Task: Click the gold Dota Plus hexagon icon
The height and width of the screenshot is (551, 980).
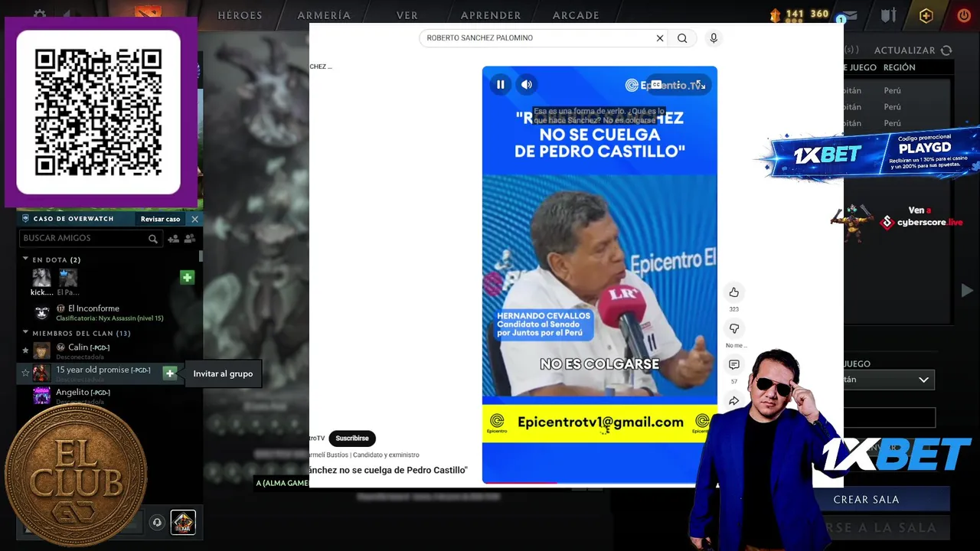Action: coord(926,15)
